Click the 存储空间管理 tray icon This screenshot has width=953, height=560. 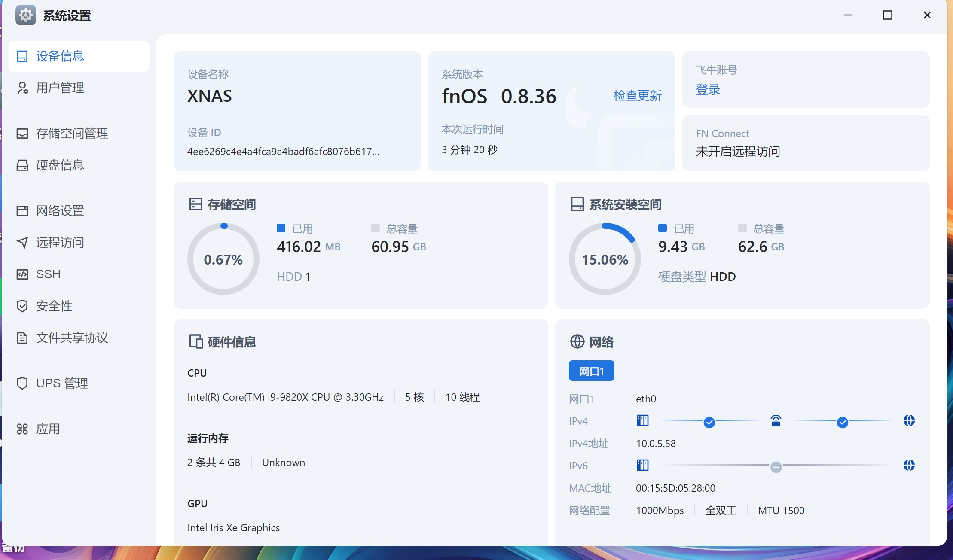pos(22,134)
